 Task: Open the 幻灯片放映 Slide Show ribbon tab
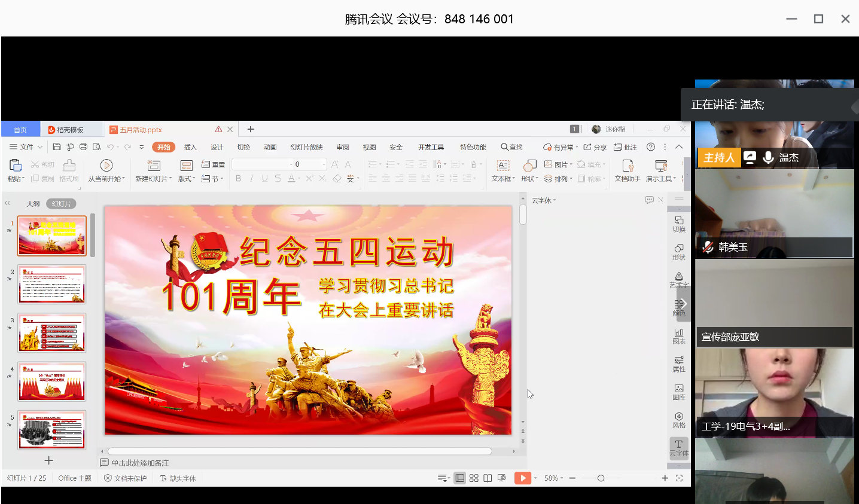click(x=306, y=147)
